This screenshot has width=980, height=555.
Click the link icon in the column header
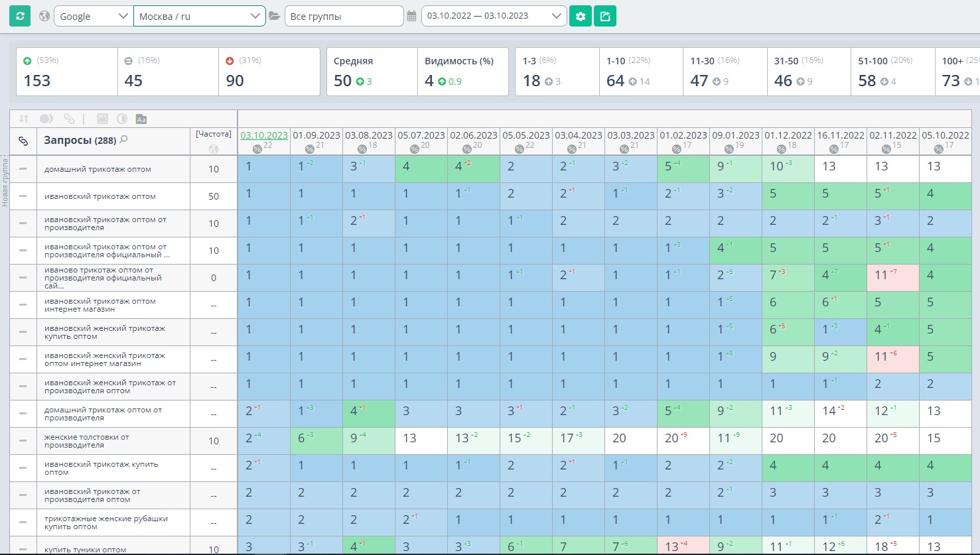23,141
